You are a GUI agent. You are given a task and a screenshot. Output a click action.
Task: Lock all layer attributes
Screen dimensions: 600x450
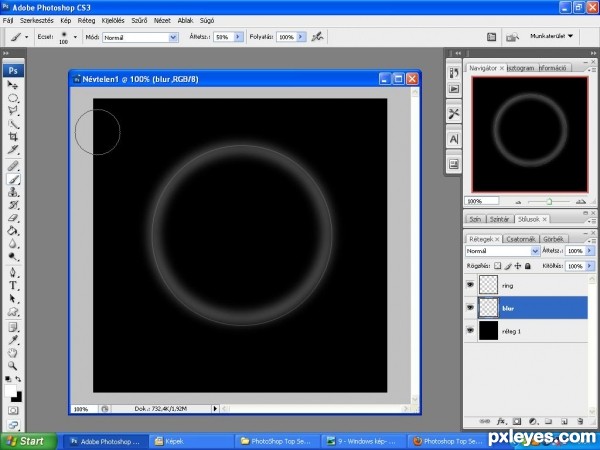click(528, 266)
